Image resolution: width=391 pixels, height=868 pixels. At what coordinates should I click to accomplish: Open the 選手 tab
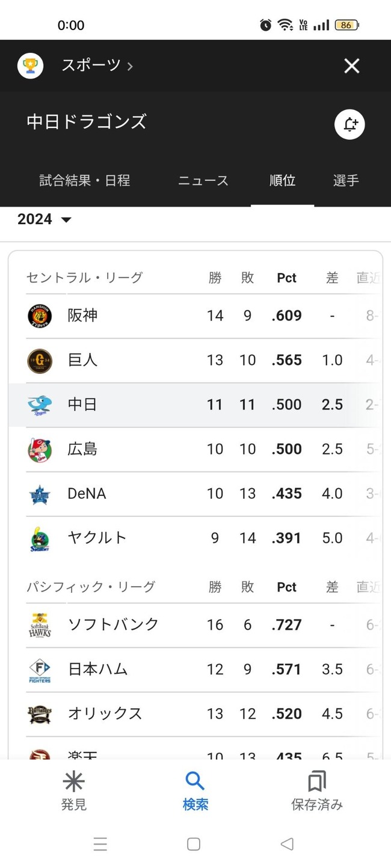tap(346, 180)
